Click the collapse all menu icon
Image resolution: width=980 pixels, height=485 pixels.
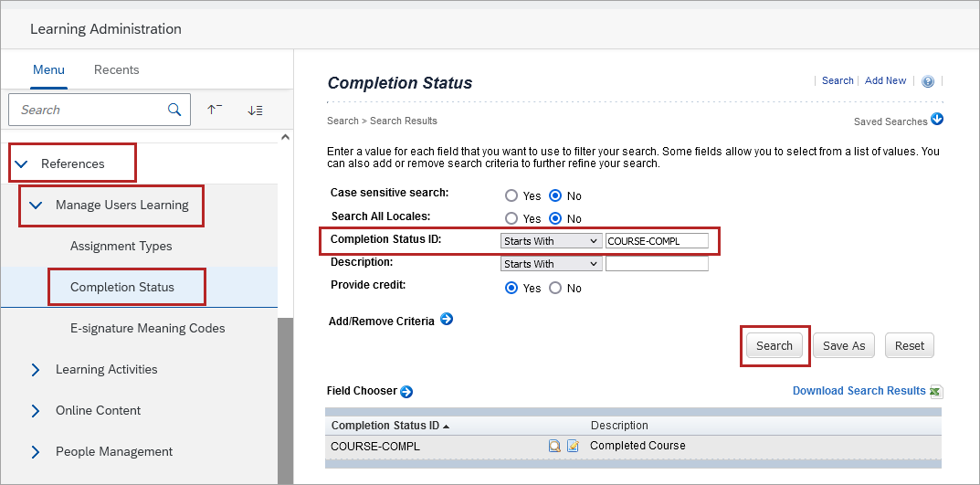click(x=215, y=110)
